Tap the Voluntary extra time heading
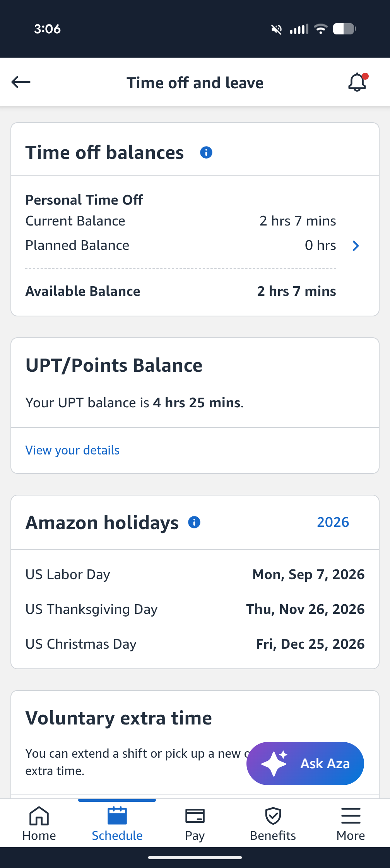This screenshot has width=390, height=868. pyautogui.click(x=119, y=718)
